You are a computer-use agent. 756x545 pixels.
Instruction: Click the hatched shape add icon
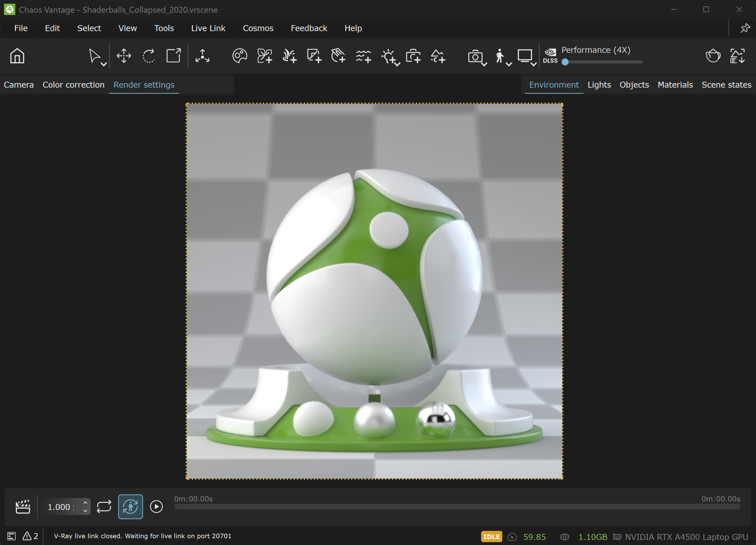coord(338,56)
